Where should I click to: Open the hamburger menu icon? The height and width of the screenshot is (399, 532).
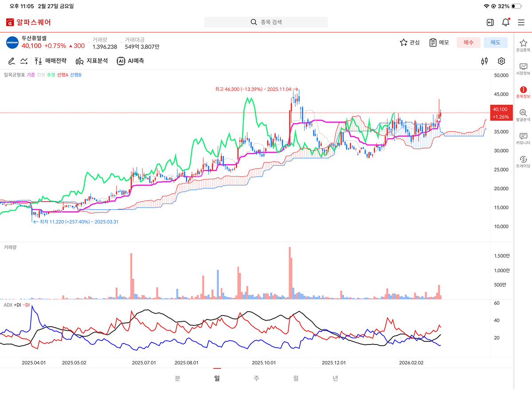(521, 22)
